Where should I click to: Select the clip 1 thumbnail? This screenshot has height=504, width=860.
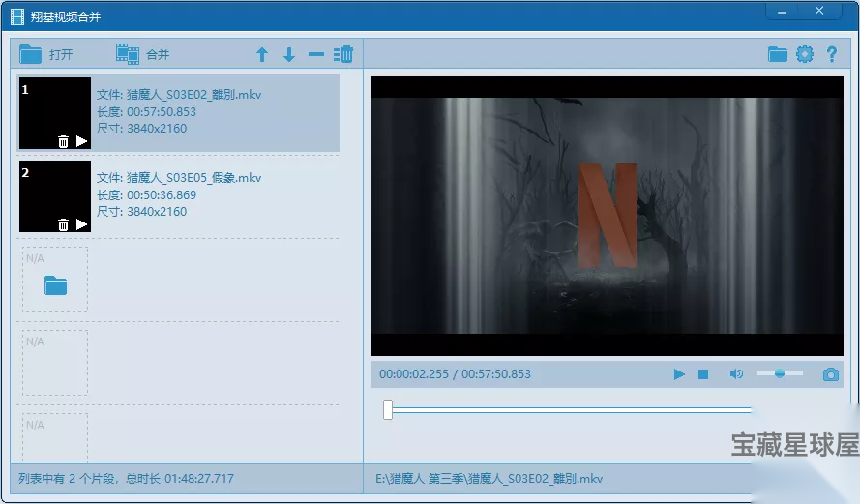55,113
